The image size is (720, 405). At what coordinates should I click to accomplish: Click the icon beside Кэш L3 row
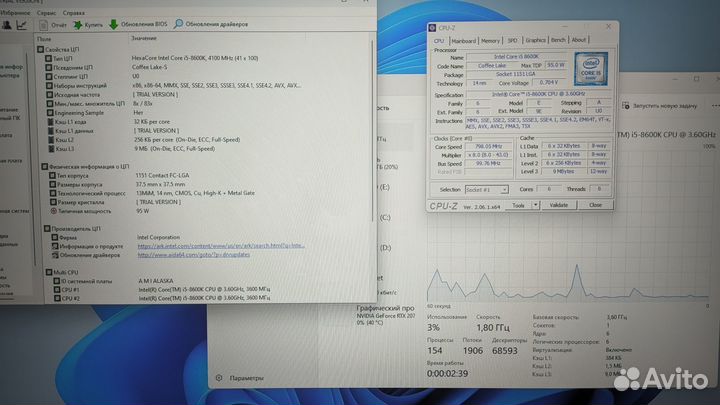51,149
